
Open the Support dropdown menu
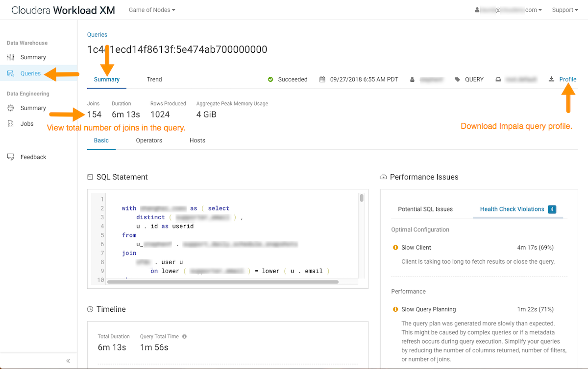tap(564, 10)
